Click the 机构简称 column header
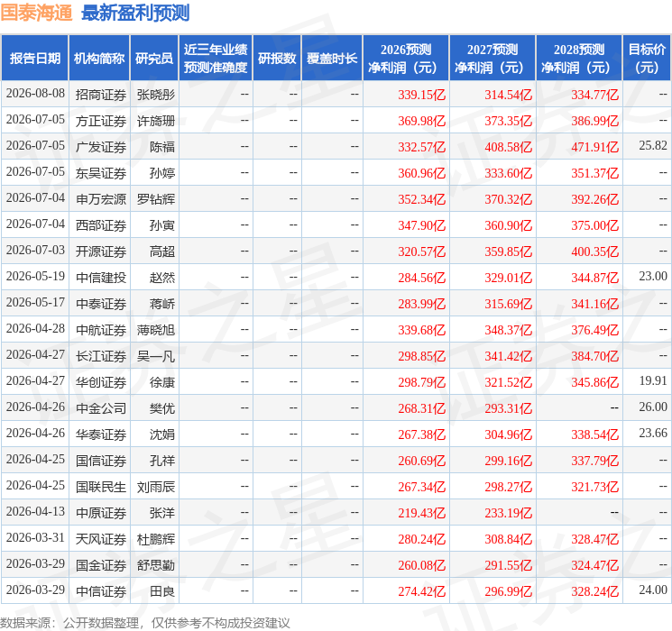 99,59
